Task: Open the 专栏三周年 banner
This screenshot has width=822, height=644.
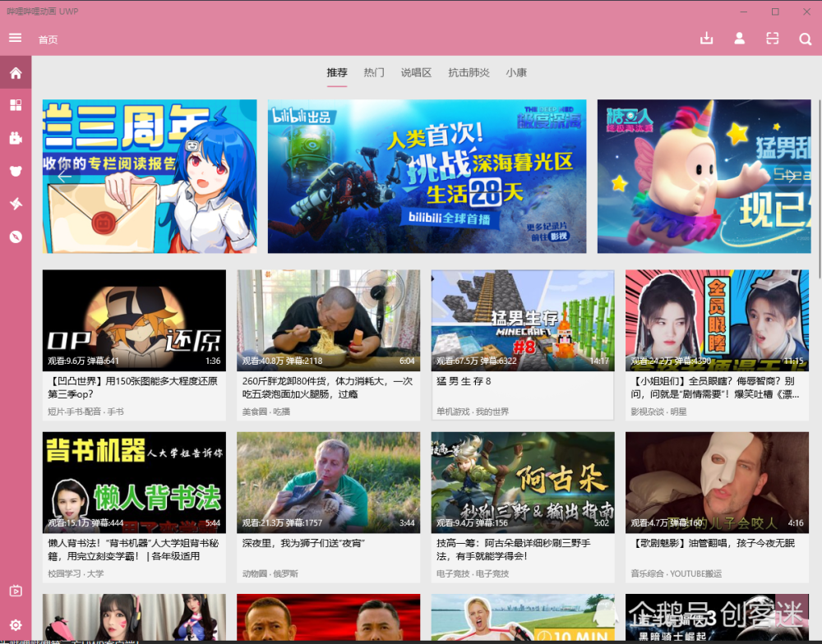Action: coord(150,177)
